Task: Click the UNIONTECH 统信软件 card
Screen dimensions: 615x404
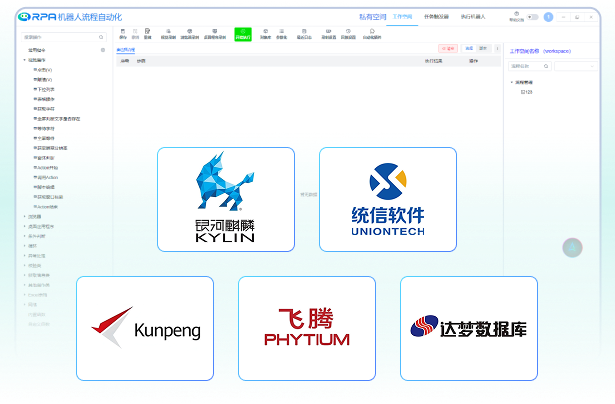Action: pyautogui.click(x=388, y=199)
